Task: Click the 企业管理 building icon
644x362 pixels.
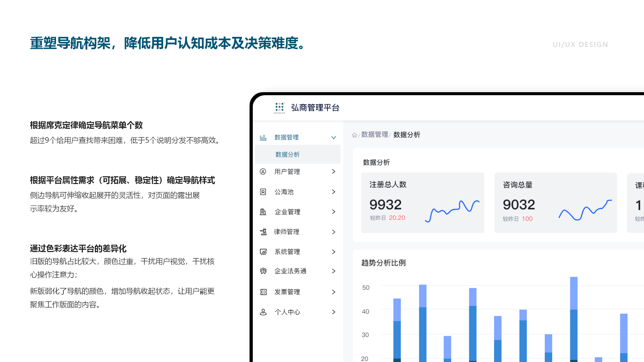Action: pos(263,212)
